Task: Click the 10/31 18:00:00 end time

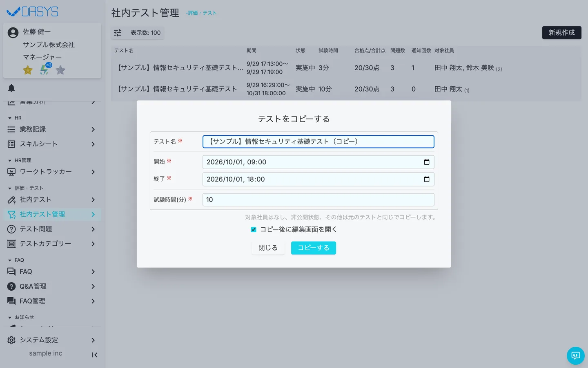Action: pos(266,93)
